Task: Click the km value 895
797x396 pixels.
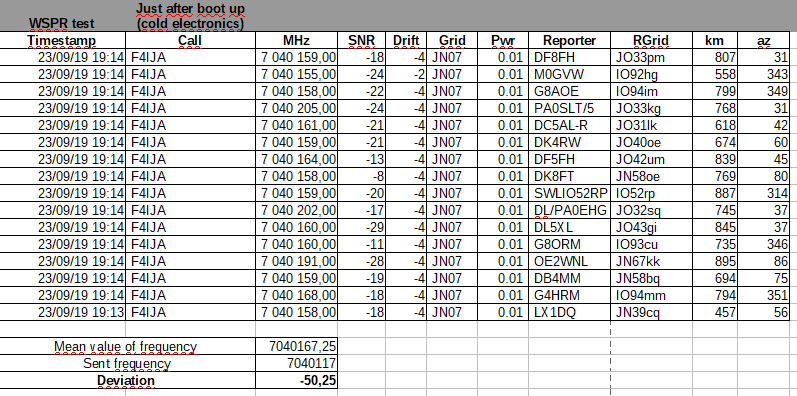Action: pyautogui.click(x=715, y=262)
